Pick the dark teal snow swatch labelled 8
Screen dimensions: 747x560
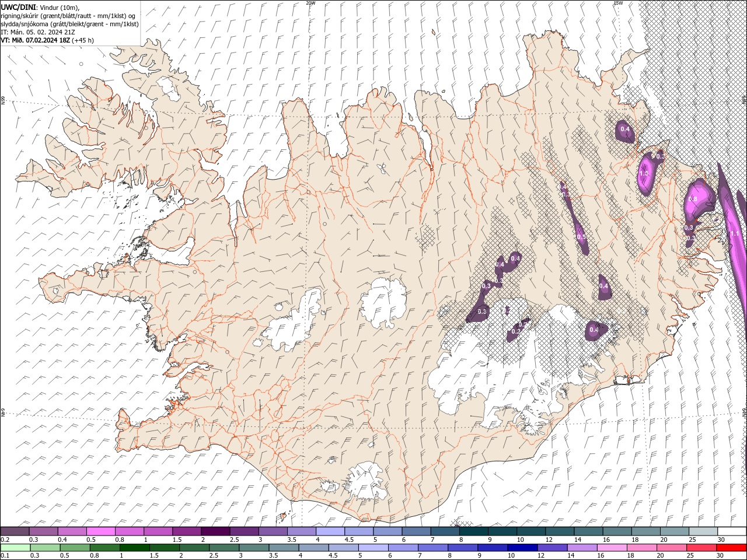(x=474, y=531)
